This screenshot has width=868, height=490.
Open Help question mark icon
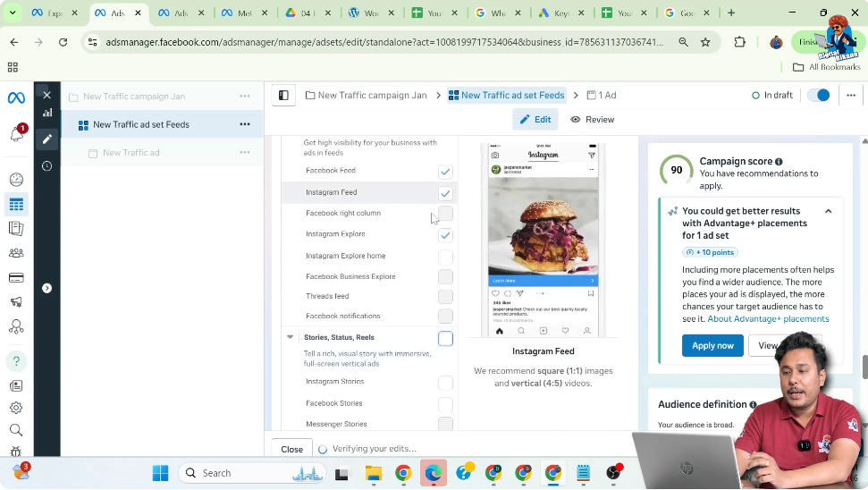pyautogui.click(x=16, y=361)
